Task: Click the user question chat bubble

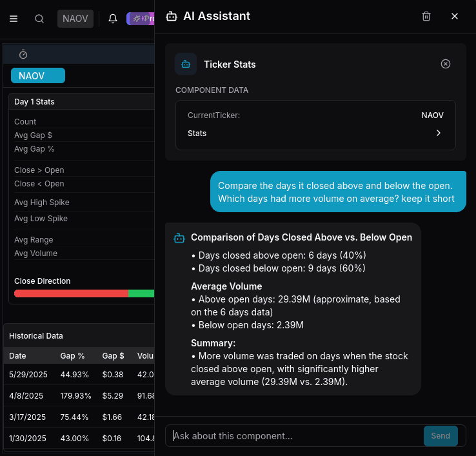Action: [338, 192]
